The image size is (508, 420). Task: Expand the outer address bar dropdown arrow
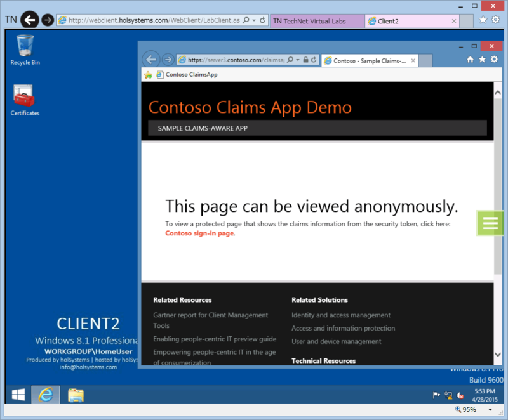(x=254, y=20)
